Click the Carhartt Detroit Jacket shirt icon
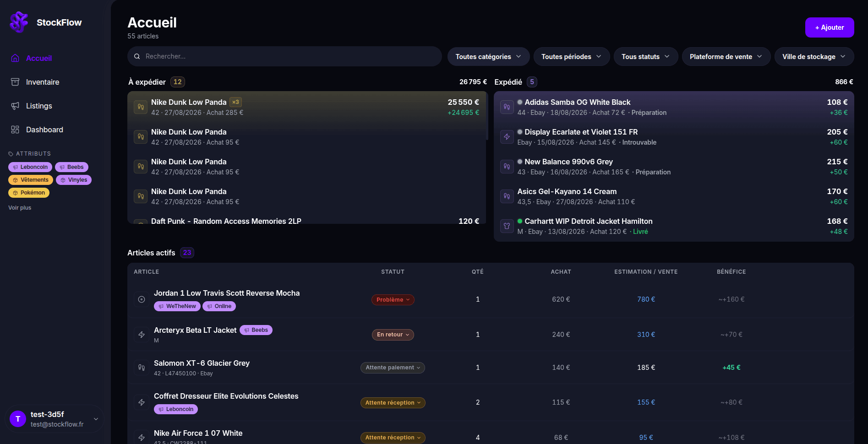The width and height of the screenshot is (868, 444). click(x=507, y=226)
